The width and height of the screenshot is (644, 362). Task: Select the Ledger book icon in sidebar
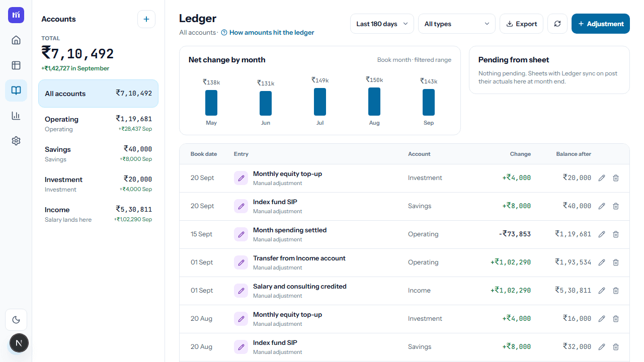coord(16,90)
